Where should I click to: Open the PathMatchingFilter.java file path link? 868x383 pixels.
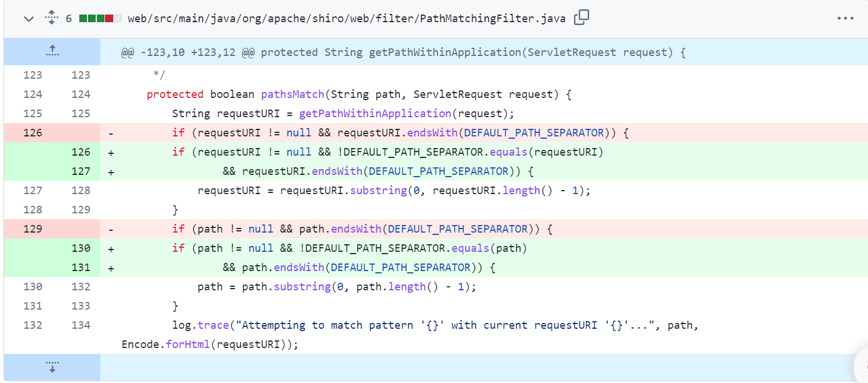346,19
